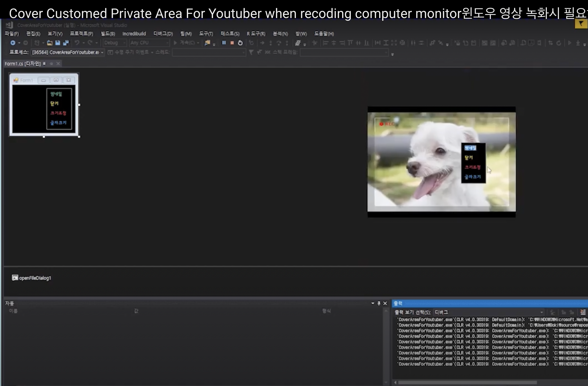Open the 자동 panel window options arrow
This screenshot has width=588, height=386.
pos(372,303)
